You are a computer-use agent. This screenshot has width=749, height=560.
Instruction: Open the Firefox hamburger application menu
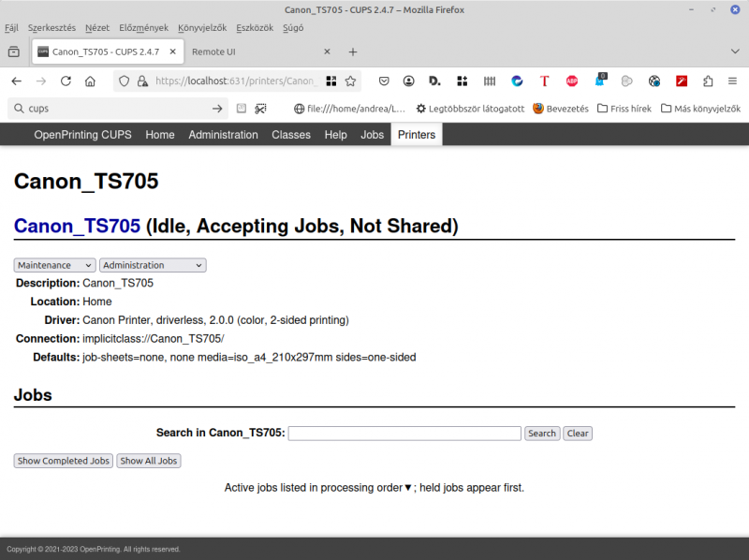(732, 81)
